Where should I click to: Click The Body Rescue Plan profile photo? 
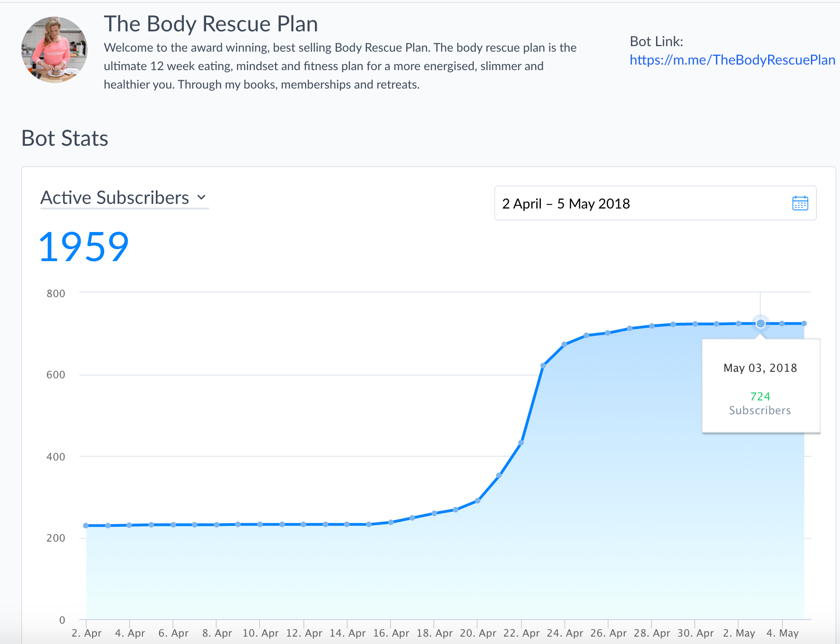[x=54, y=50]
